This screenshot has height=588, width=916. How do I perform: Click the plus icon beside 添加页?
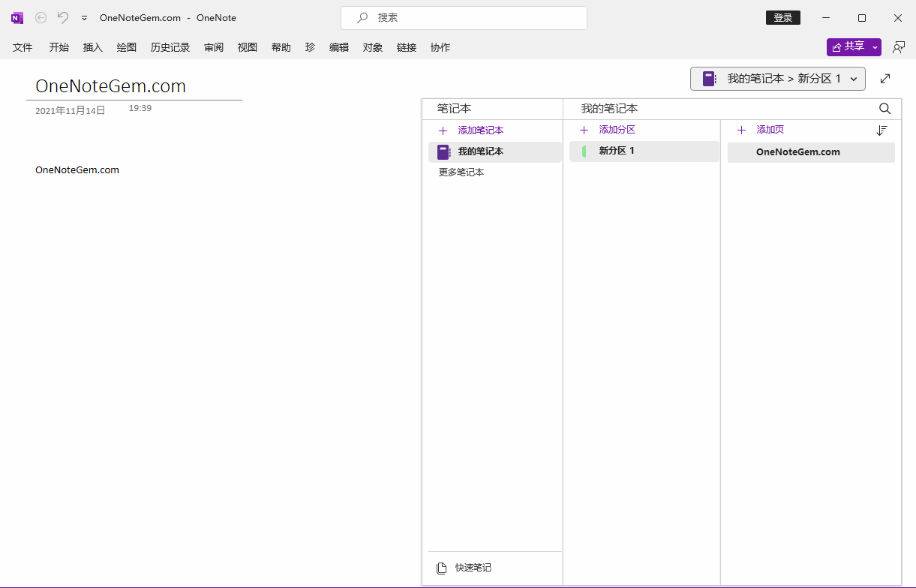(x=741, y=130)
